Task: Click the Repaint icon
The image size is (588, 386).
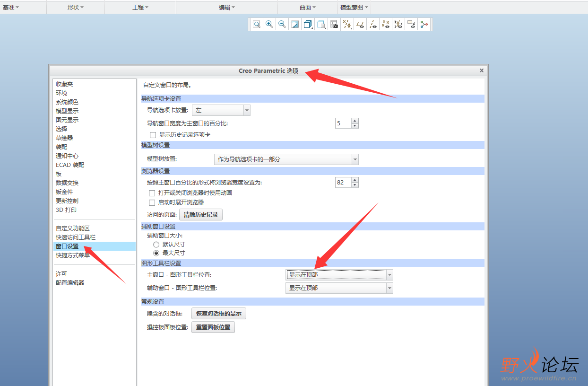Action: tap(295, 25)
